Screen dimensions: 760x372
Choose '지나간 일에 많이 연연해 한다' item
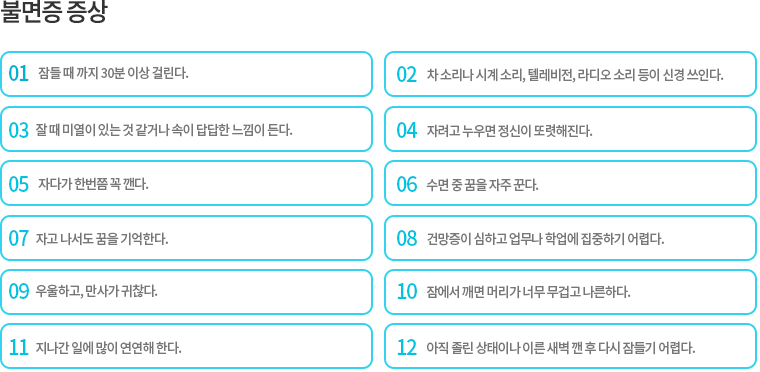tap(186, 346)
